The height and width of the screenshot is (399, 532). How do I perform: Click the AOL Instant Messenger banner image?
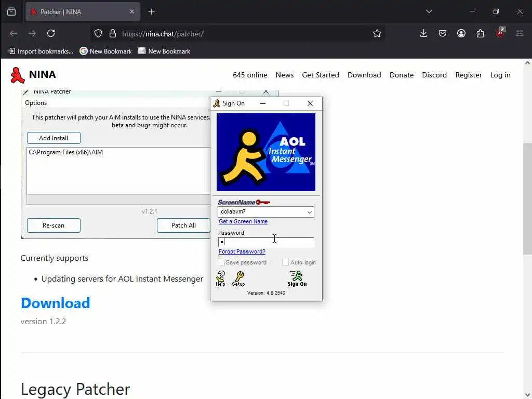click(x=265, y=152)
